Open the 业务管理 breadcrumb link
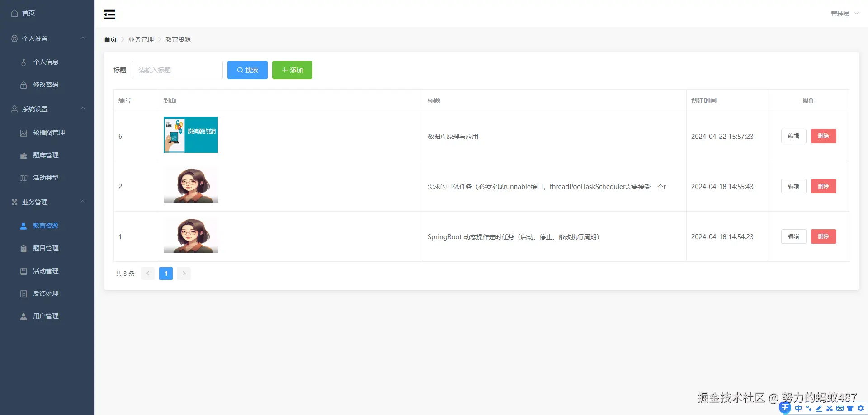868x415 pixels. pyautogui.click(x=141, y=39)
